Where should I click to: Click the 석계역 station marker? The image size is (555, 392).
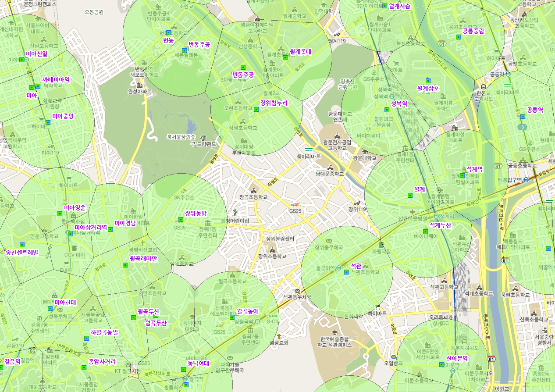click(x=462, y=175)
